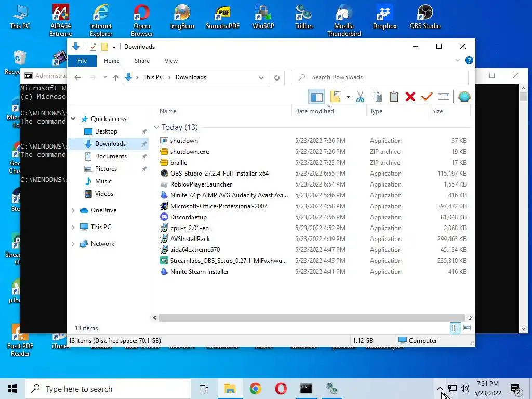
Task: Click the Properties quick access checkmark icon
Action: tap(92, 46)
